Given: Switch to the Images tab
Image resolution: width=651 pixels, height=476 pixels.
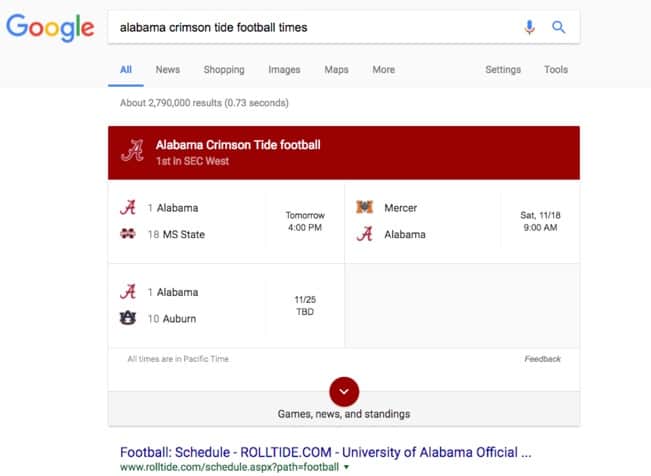Looking at the screenshot, I should (x=284, y=70).
